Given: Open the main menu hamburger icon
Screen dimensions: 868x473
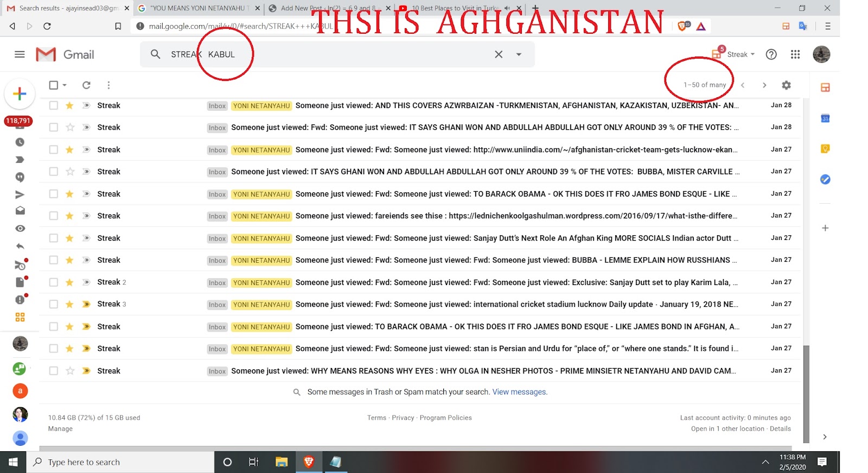Looking at the screenshot, I should pyautogui.click(x=20, y=54).
